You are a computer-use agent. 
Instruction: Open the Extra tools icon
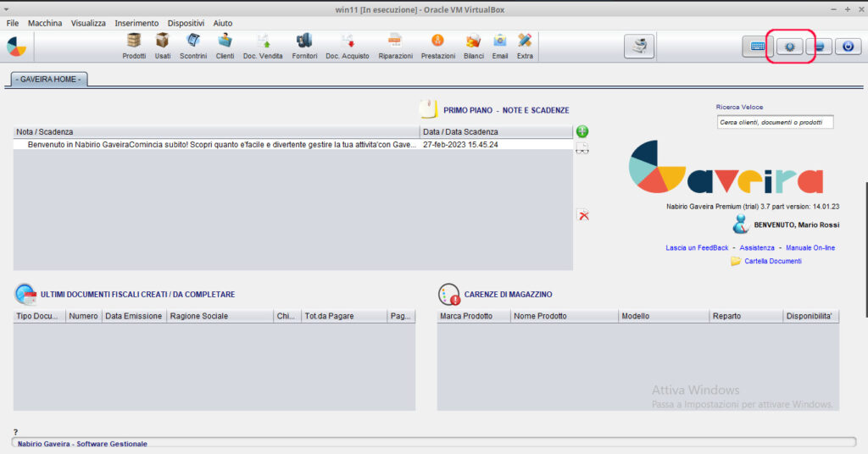point(525,46)
